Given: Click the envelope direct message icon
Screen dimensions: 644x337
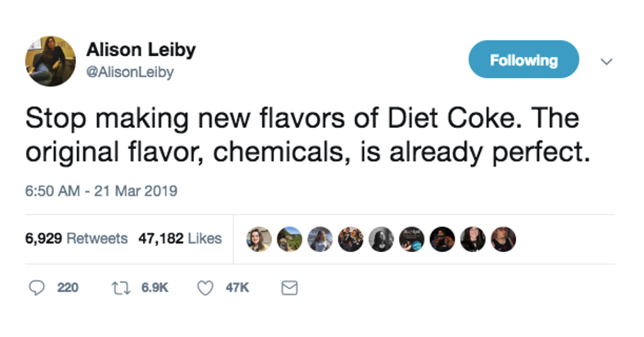Looking at the screenshot, I should [290, 289].
